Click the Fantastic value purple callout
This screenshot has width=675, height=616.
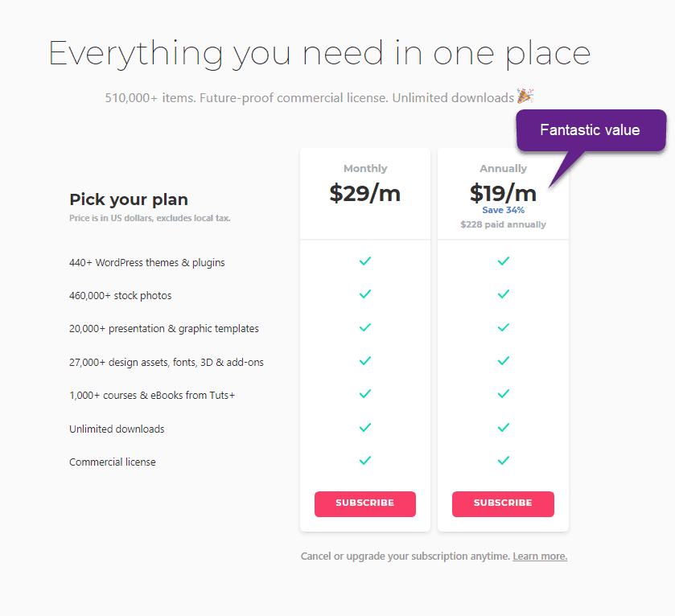click(x=591, y=130)
